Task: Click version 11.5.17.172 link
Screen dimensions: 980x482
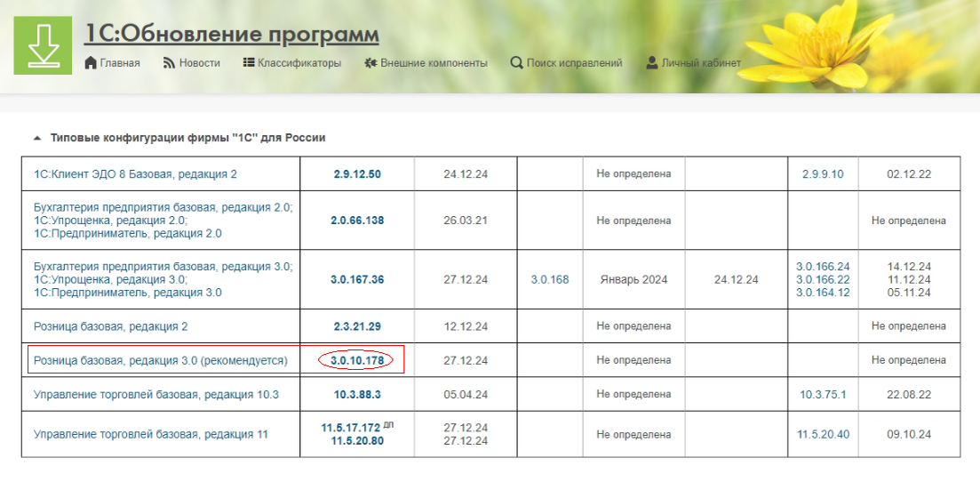Action: 351,428
